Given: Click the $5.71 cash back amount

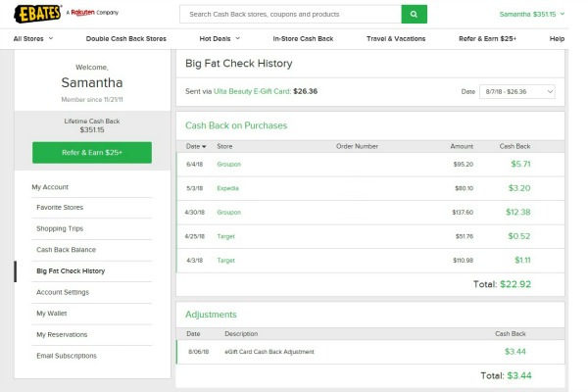Looking at the screenshot, I should coord(520,164).
